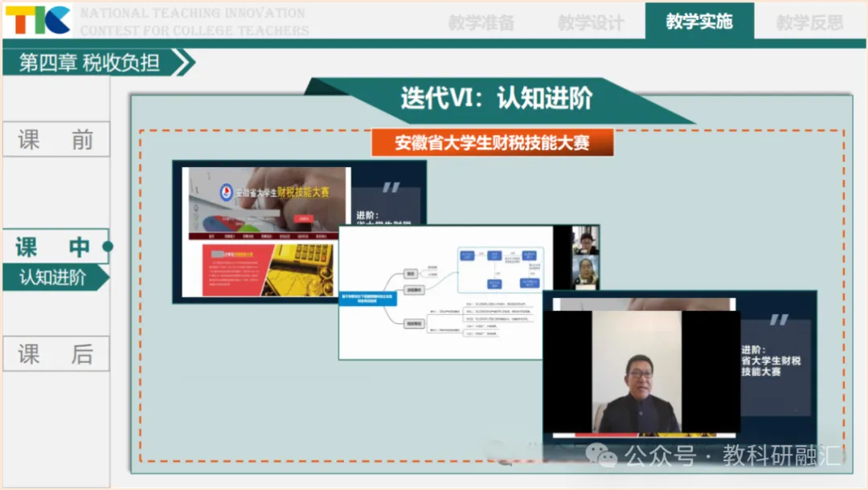Open the 教学设计 tab

click(591, 22)
